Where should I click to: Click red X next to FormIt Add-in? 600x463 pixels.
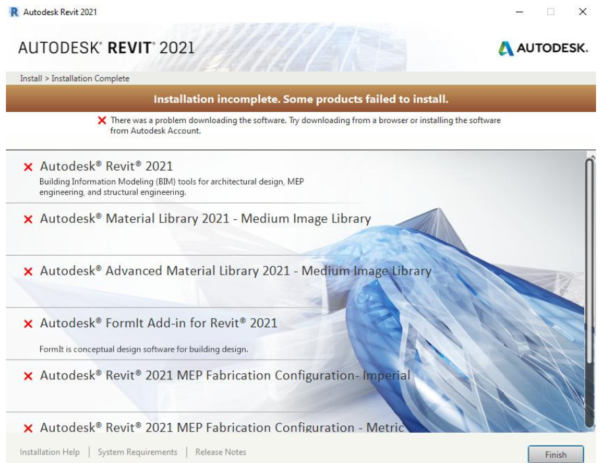click(28, 324)
